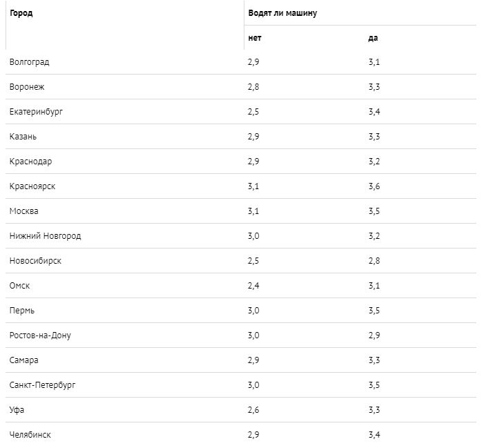Click Москва value 3,1 under нет
The image size is (482, 448).
(x=253, y=211)
